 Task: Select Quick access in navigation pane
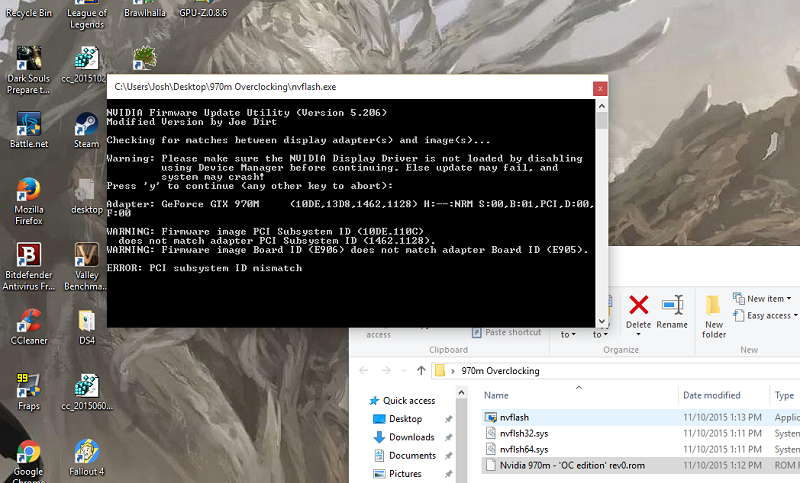point(402,400)
